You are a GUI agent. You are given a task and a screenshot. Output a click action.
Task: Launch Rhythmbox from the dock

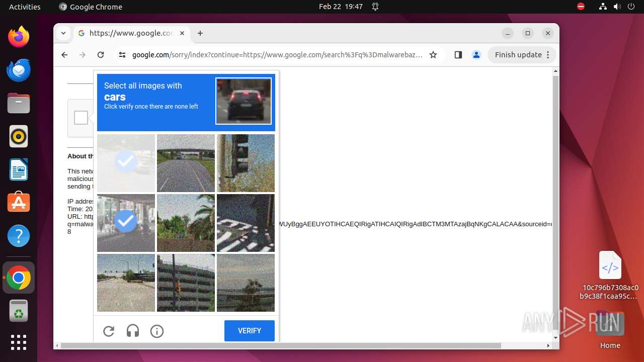[19, 136]
